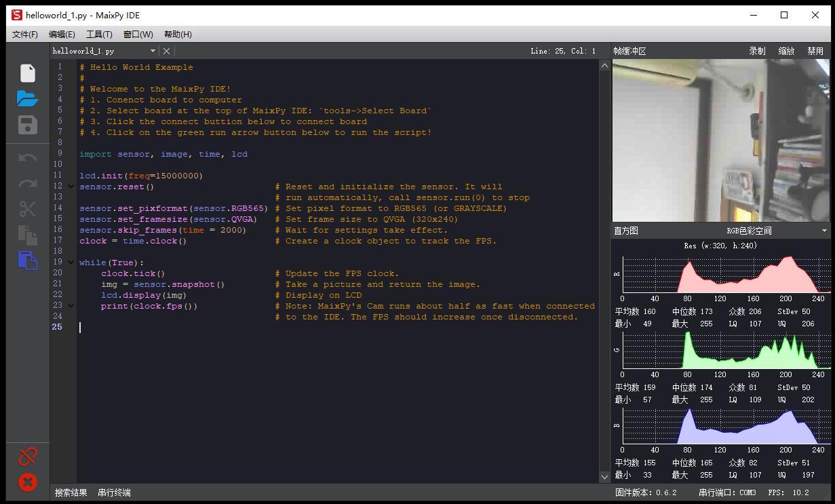Viewport: 835px width, 504px height.
Task: Click 禁用 to disable the frame buffer
Action: (x=815, y=51)
